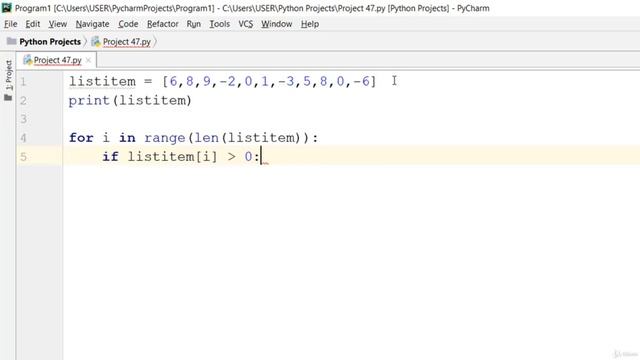This screenshot has width=640, height=360.
Task: Open the Window menu
Action: [276, 24]
